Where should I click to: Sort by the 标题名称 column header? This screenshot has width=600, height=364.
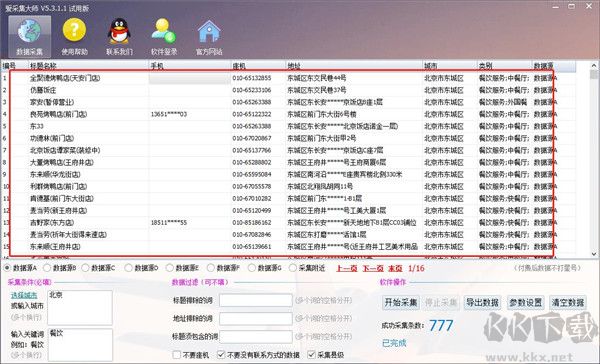[88, 66]
